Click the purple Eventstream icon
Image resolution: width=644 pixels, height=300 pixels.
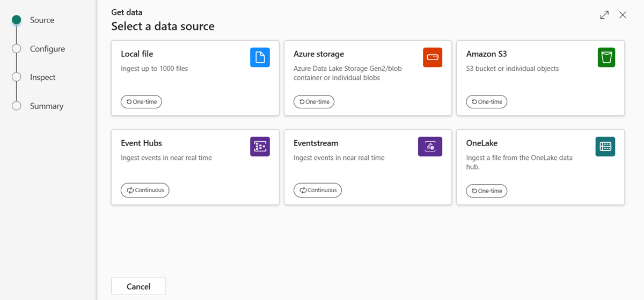click(x=430, y=147)
